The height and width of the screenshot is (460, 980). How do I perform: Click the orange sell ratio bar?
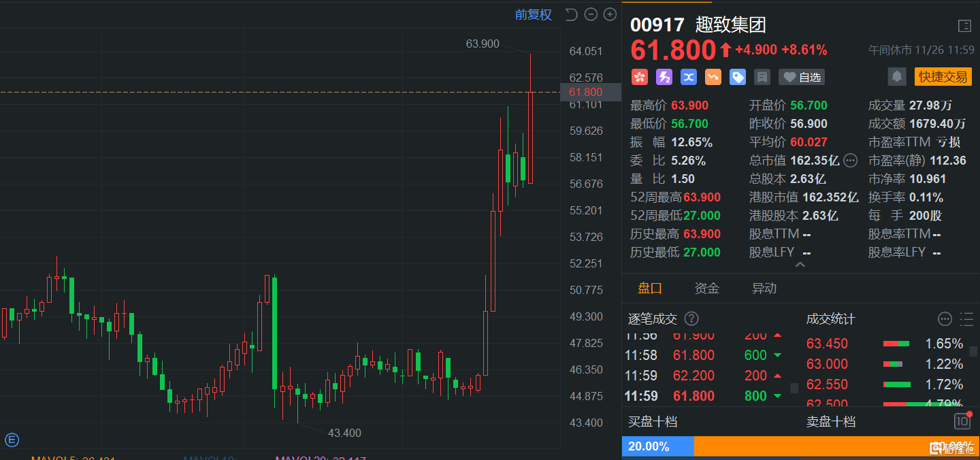point(836,446)
